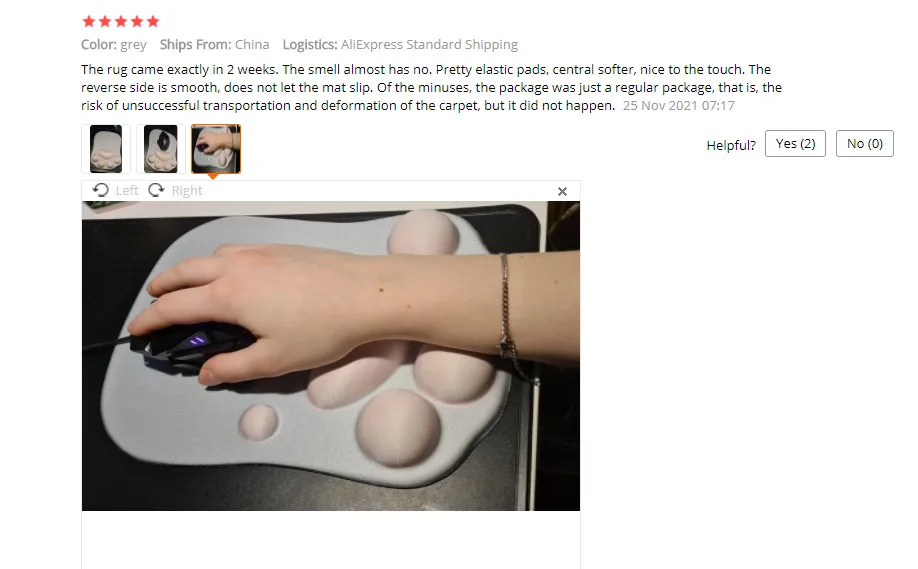The width and height of the screenshot is (918, 569).
Task: Click the rotate right arrow icon
Action: (x=156, y=190)
